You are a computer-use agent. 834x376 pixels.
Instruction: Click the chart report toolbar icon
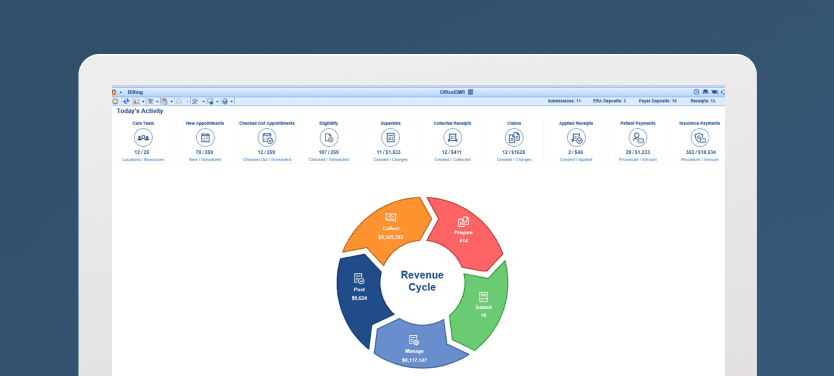click(x=136, y=101)
